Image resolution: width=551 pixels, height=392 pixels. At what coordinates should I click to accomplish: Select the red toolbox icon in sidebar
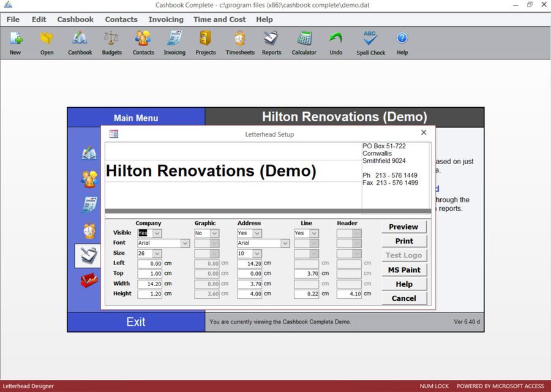[x=89, y=280]
